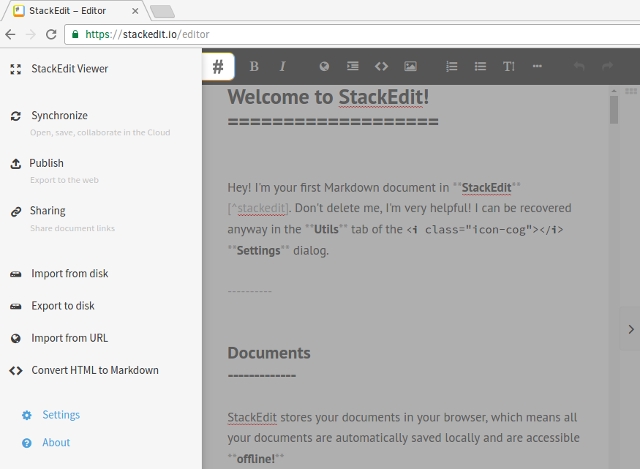Expand preview panel with right chevron
The width and height of the screenshot is (640, 469).
(x=631, y=329)
